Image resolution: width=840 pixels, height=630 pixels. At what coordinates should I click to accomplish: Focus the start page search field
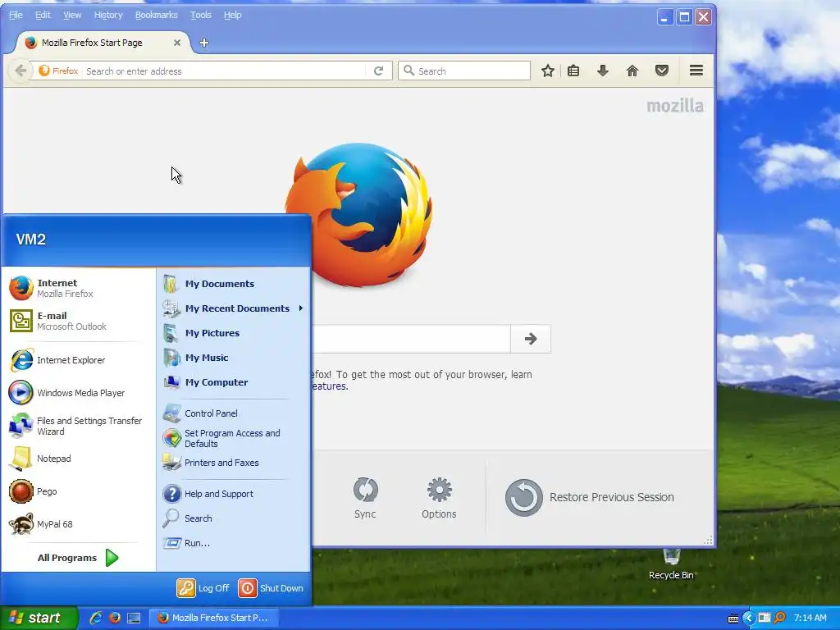410,339
